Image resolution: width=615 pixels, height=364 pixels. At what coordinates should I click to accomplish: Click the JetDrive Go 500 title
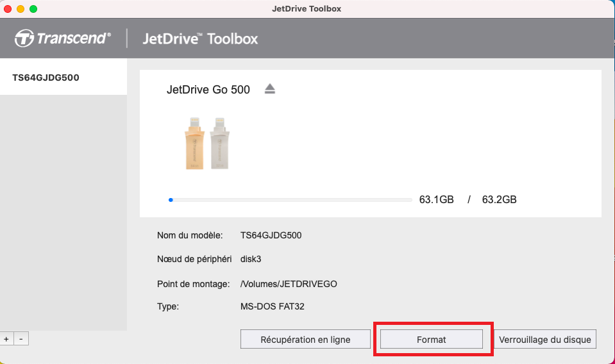coord(208,90)
